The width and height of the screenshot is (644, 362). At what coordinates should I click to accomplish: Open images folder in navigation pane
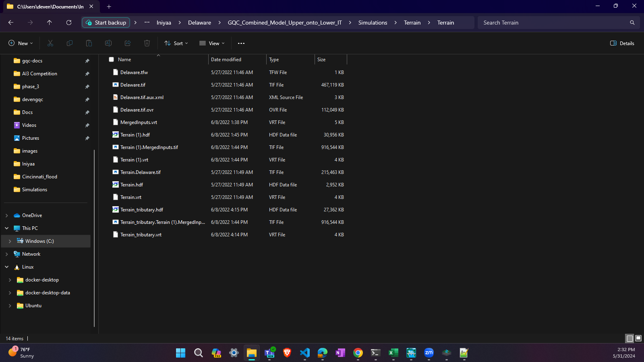[x=29, y=151]
